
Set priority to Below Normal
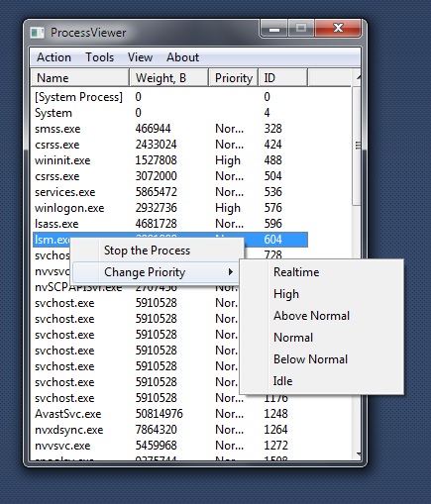[x=322, y=359]
